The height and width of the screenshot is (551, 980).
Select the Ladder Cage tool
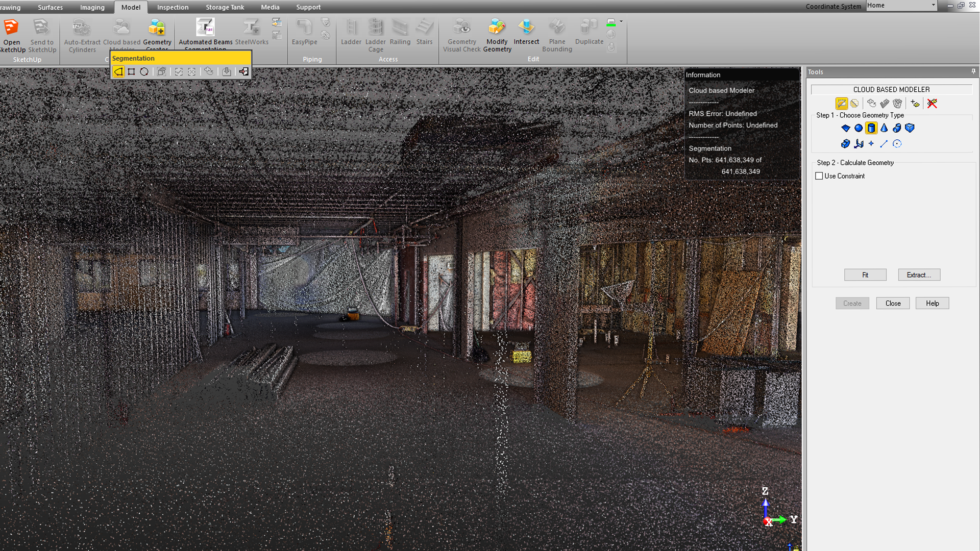376,35
